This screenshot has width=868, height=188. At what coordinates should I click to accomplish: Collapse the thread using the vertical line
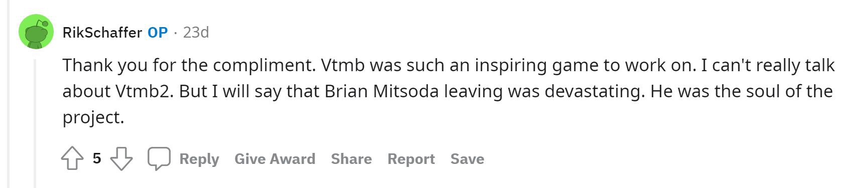tap(35, 123)
